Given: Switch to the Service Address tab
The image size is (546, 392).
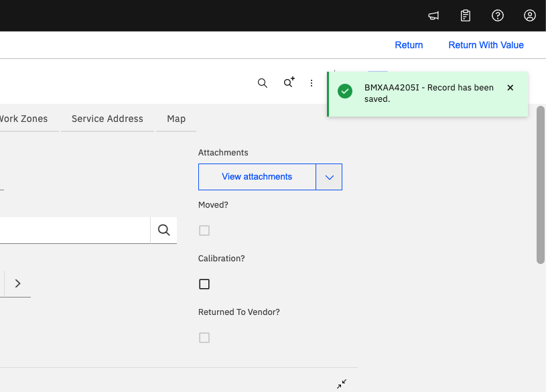Looking at the screenshot, I should [107, 119].
